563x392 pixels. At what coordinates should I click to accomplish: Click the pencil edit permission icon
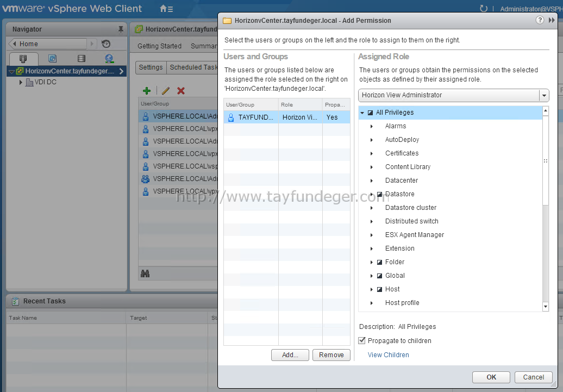point(166,91)
